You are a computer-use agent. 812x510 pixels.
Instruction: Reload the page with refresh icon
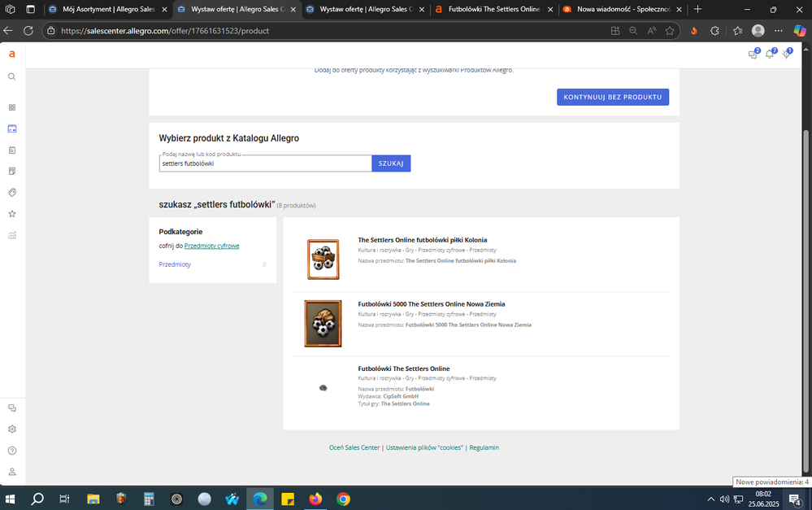[x=28, y=31]
